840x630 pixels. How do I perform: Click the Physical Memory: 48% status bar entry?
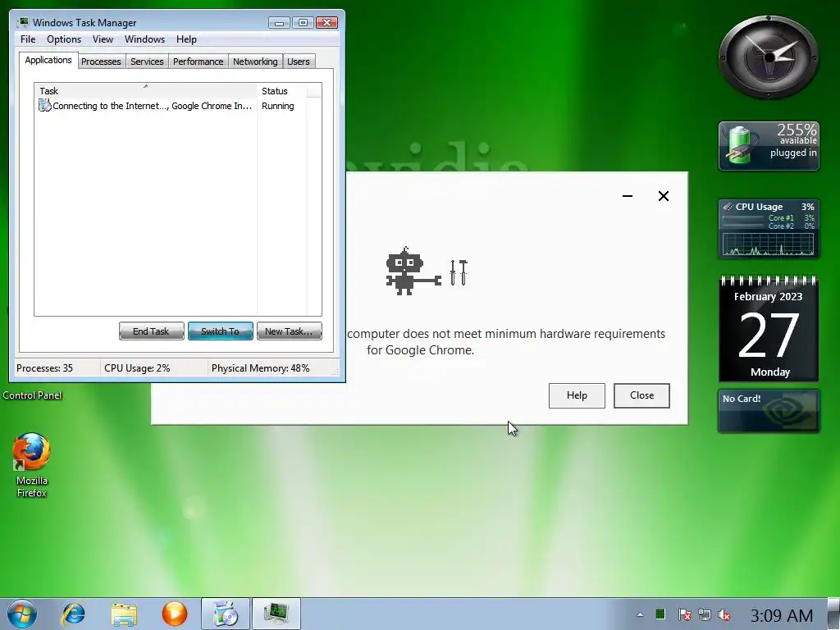(260, 368)
